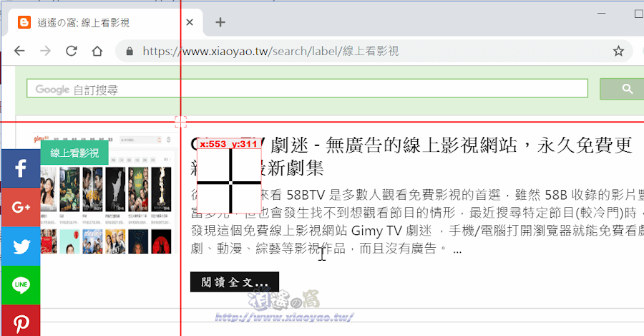Go back to previous page

(x=19, y=51)
